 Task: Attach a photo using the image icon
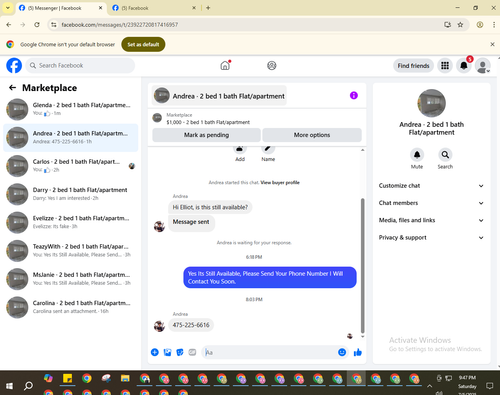pos(167,352)
